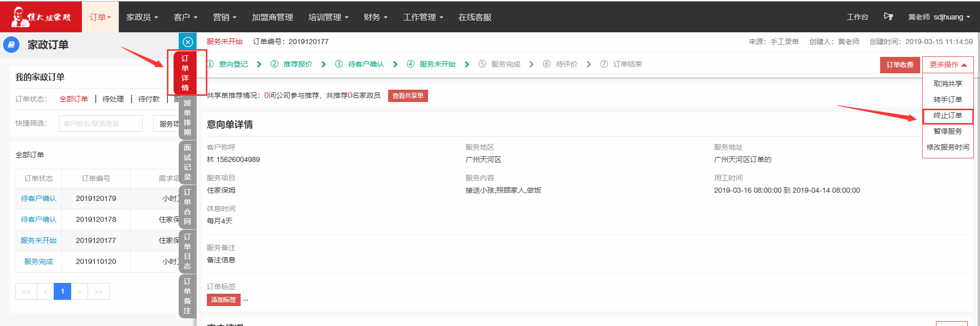
Task: Choose 终止订单 from the more actions menu
Action: (x=948, y=115)
